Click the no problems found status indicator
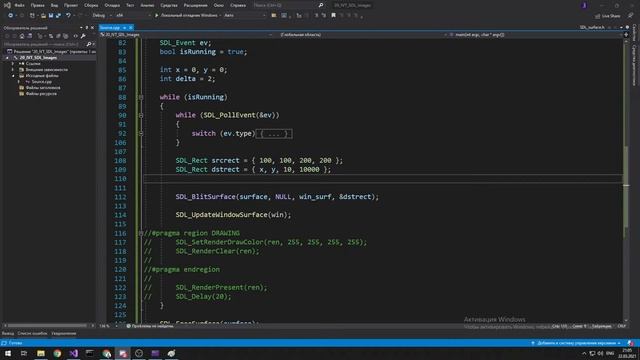 point(150,326)
